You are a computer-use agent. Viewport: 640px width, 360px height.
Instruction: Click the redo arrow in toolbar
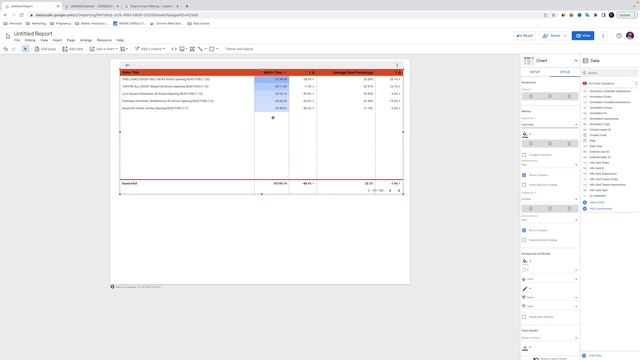tap(14, 49)
